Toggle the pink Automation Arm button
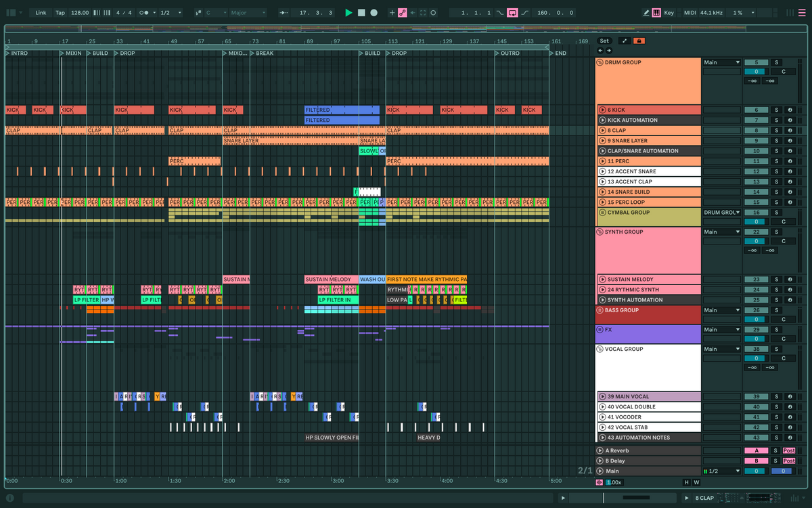Image resolution: width=812 pixels, height=508 pixels. 403,13
